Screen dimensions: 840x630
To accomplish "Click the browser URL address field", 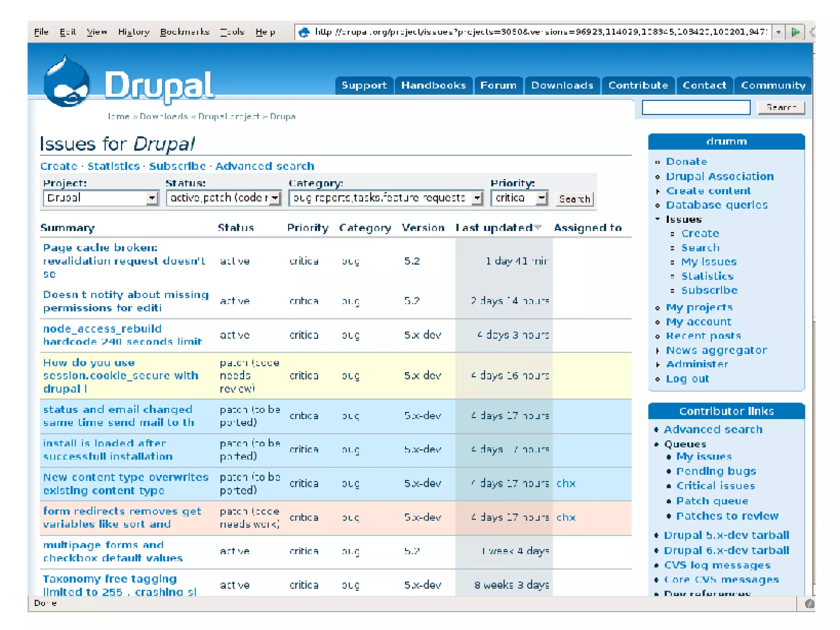I will [541, 32].
